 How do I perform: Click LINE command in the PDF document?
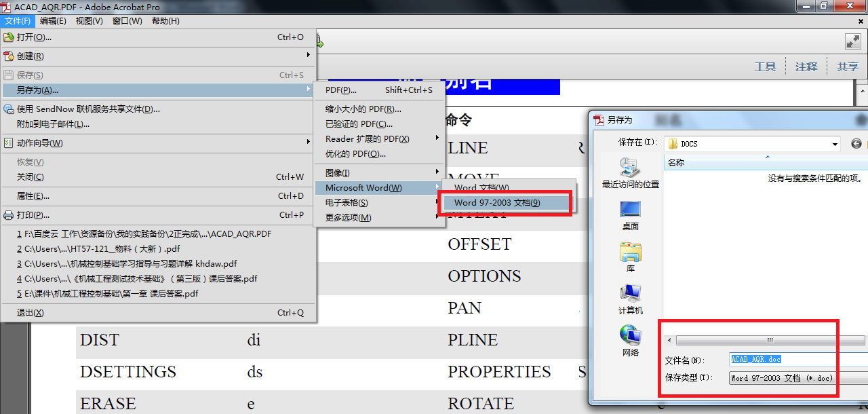468,148
